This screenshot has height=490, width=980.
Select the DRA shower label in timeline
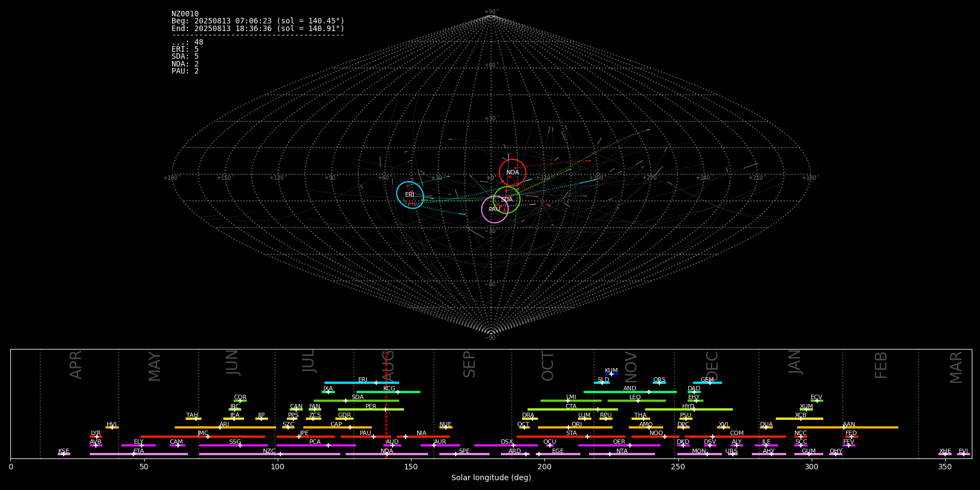point(528,415)
